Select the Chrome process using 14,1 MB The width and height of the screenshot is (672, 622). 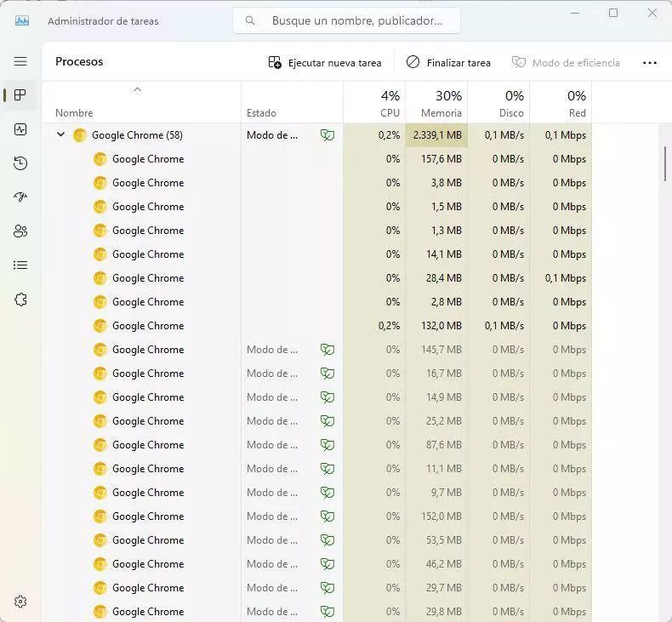pos(317,254)
